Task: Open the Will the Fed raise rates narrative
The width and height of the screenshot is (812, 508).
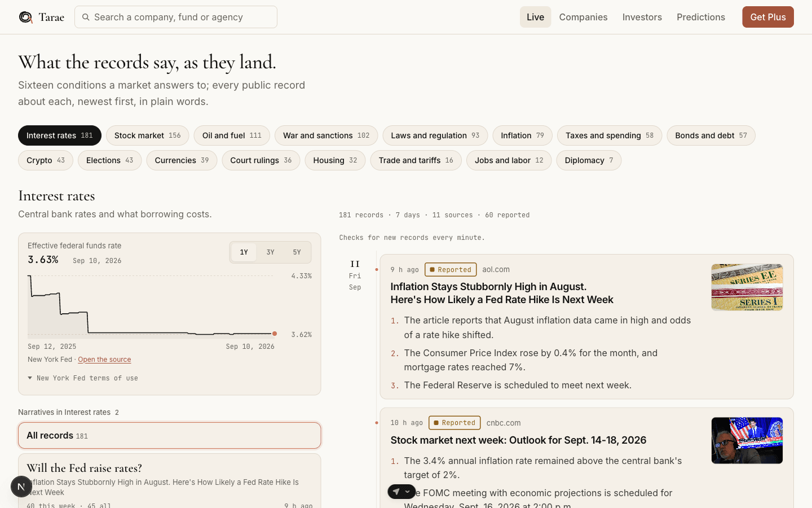Action: [x=169, y=481]
